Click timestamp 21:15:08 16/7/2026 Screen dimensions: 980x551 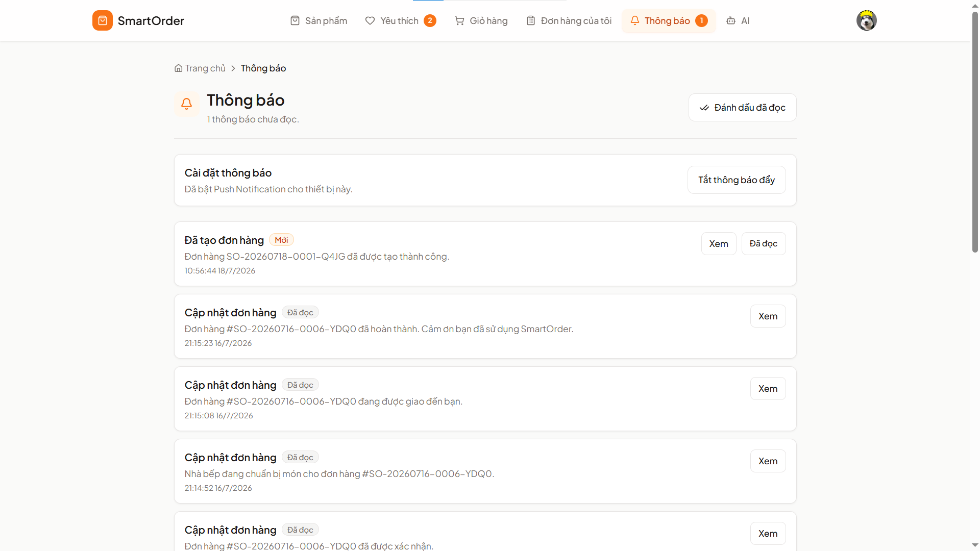[x=219, y=416]
